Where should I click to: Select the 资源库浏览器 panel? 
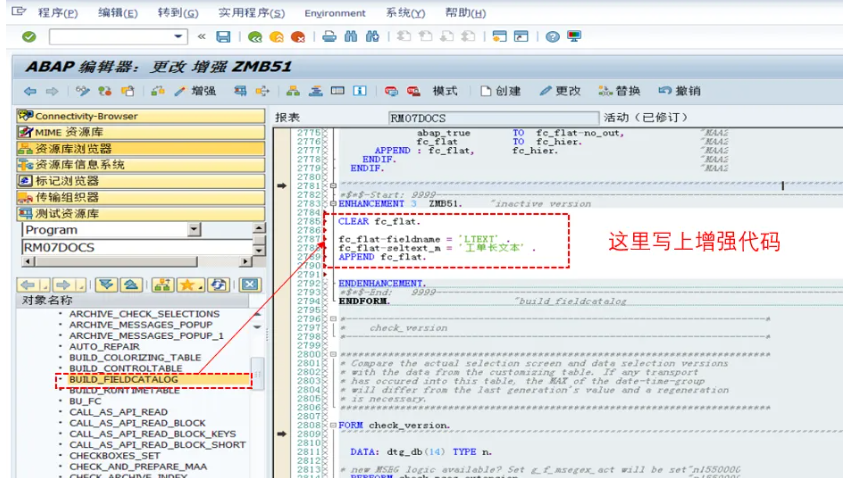[141, 148]
